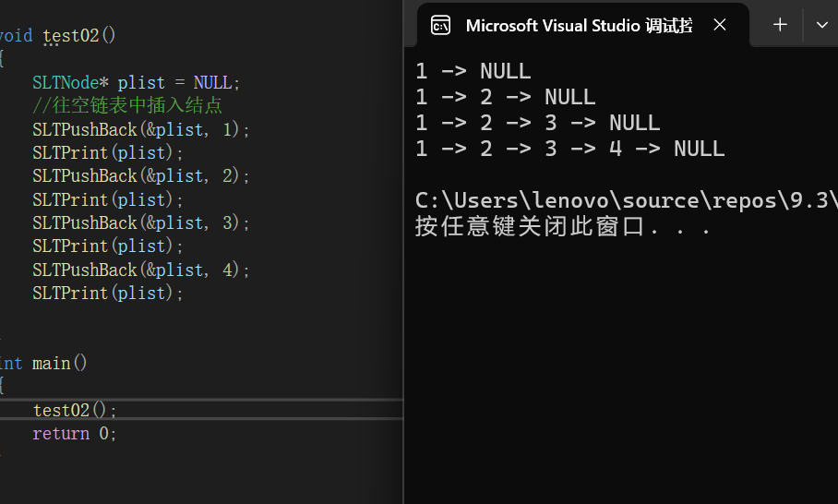Click console output '1 -> NULL'
Viewport: 838px width, 504px height.
click(473, 71)
